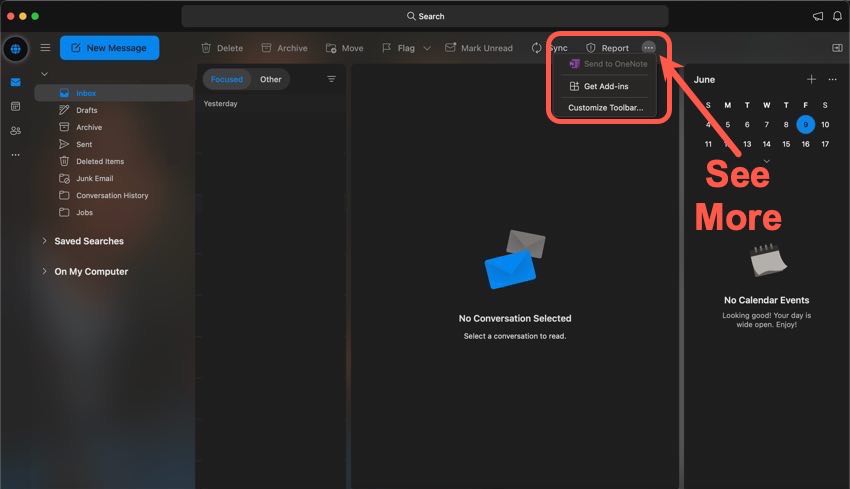The height and width of the screenshot is (489, 850).
Task: Select the Inbox folder
Action: pyautogui.click(x=114, y=93)
